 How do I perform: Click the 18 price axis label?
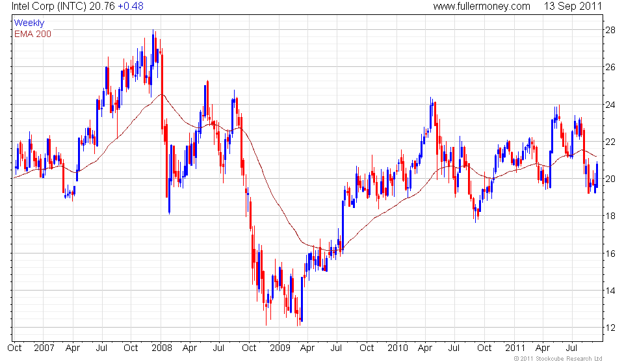pos(610,216)
